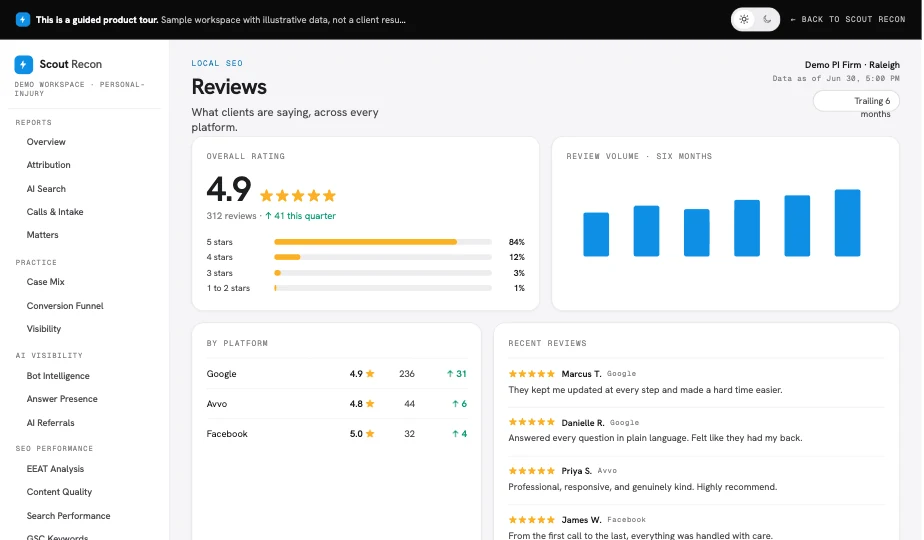Image resolution: width=924 pixels, height=540 pixels.
Task: Click the star icon next to Avvo's 4.8 rating
Action: [x=370, y=403]
